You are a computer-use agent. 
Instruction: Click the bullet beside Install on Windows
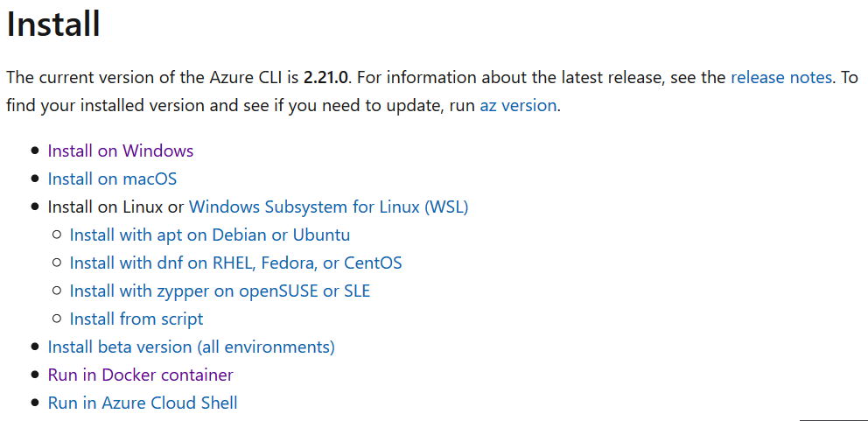pos(35,151)
